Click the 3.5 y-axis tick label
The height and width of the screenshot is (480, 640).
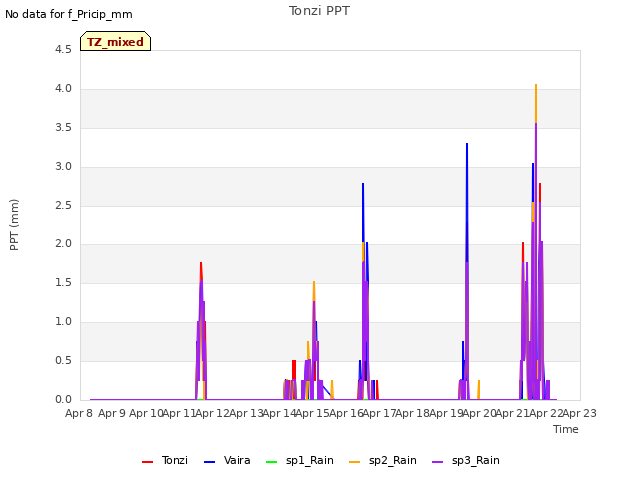pos(63,127)
